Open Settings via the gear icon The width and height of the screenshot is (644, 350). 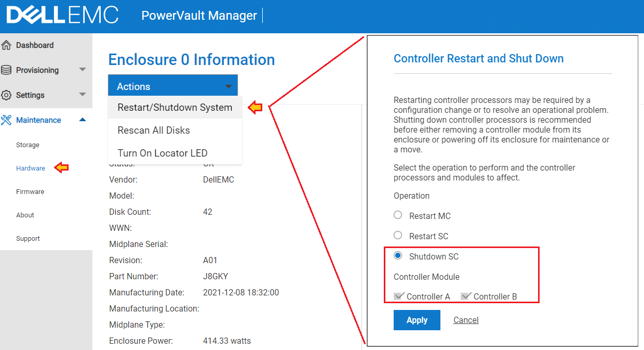[6, 95]
